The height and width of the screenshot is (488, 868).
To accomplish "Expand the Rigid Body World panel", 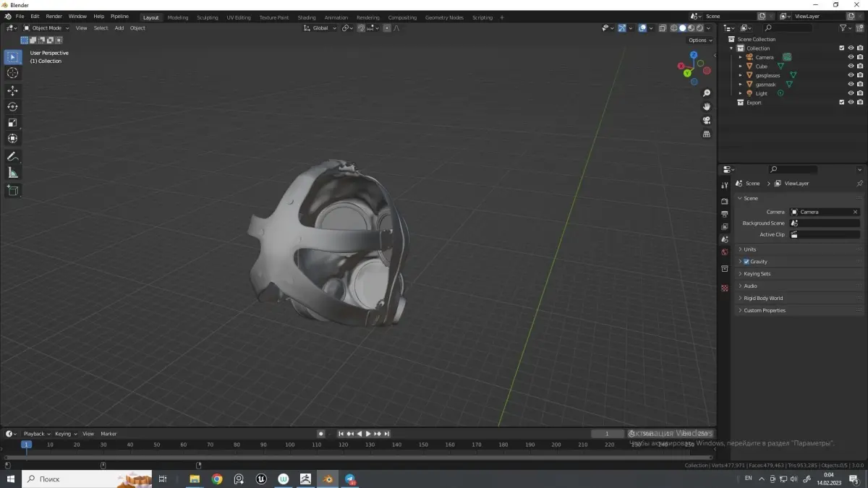I will 799,298.
